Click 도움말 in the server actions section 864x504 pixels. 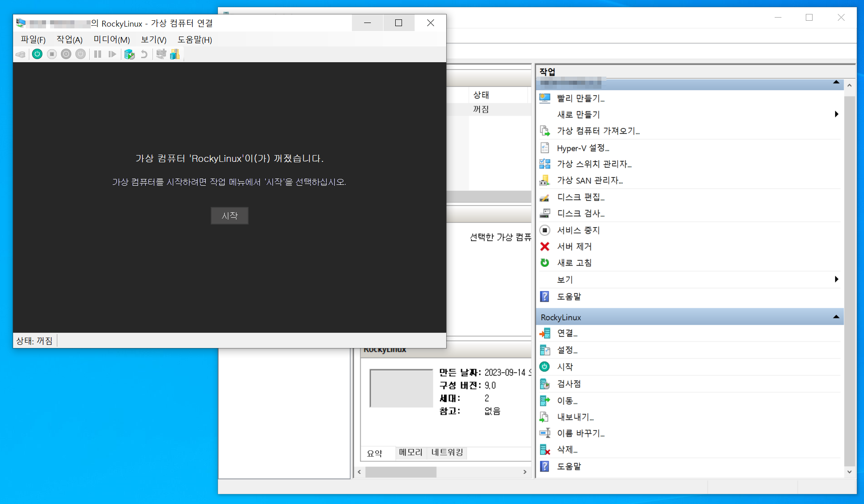point(569,297)
